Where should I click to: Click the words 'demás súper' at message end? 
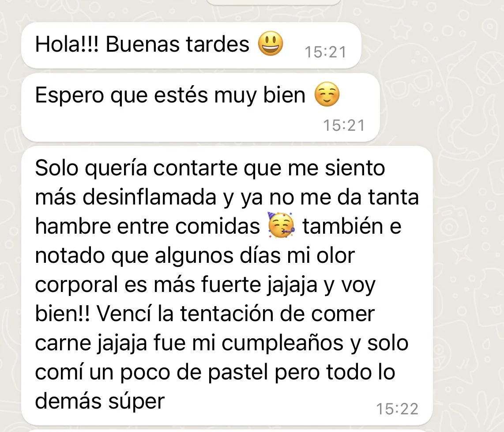click(100, 401)
